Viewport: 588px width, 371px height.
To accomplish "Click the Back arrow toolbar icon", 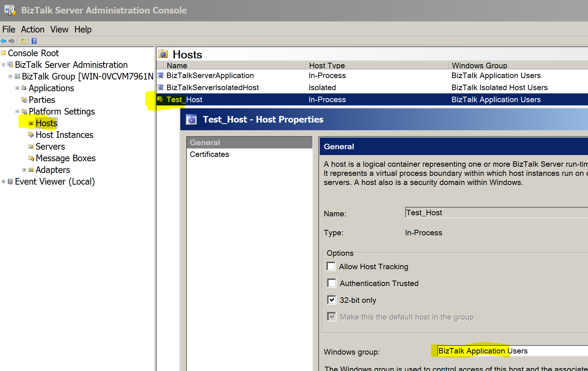I will click(4, 41).
